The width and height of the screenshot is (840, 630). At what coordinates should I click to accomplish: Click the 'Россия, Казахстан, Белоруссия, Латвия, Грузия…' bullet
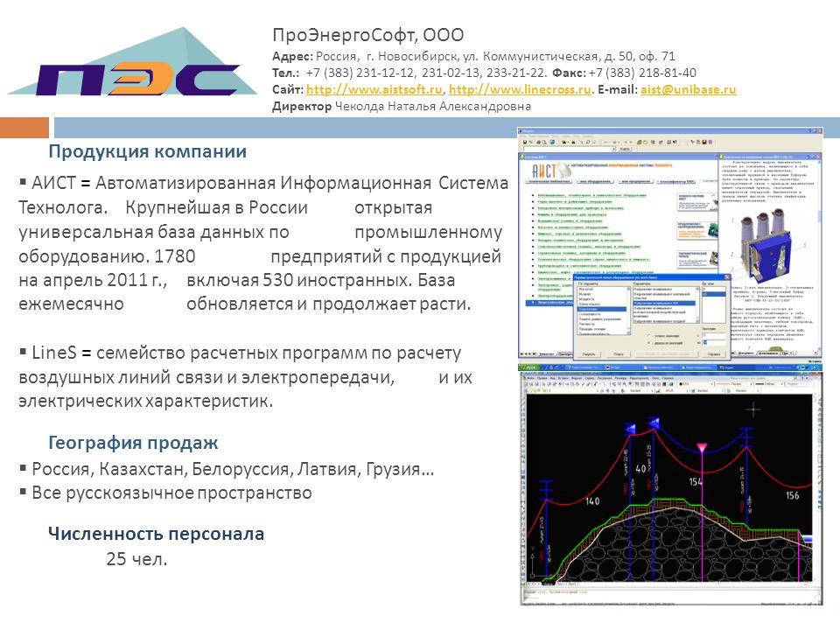(227, 469)
